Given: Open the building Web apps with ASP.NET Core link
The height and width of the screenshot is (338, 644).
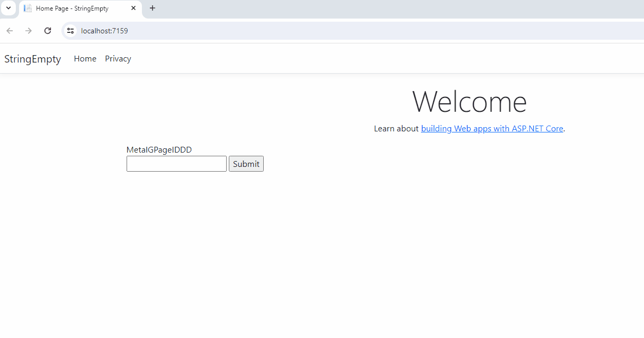Looking at the screenshot, I should (491, 128).
